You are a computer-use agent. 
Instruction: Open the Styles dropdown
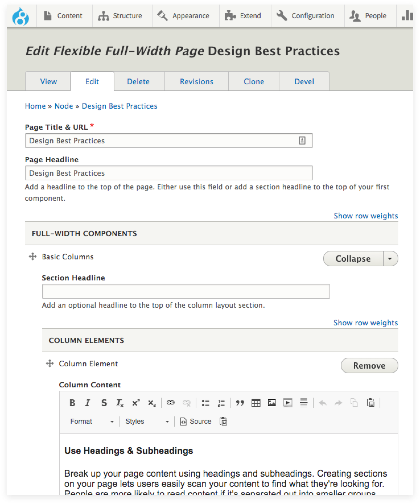[147, 421]
